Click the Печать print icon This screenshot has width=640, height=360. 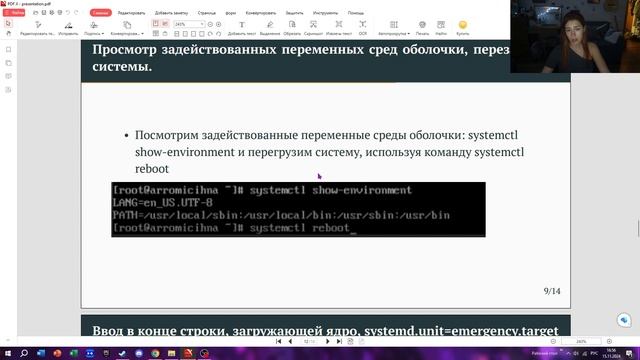click(x=422, y=28)
